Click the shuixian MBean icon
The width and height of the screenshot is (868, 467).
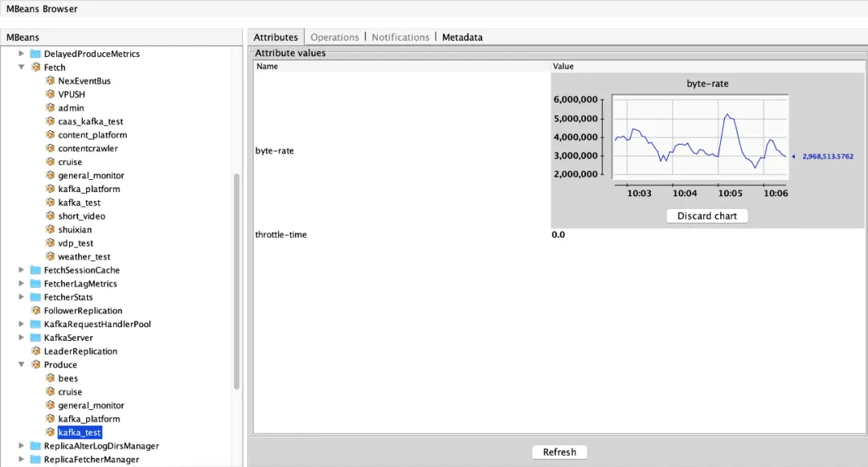[x=50, y=230]
